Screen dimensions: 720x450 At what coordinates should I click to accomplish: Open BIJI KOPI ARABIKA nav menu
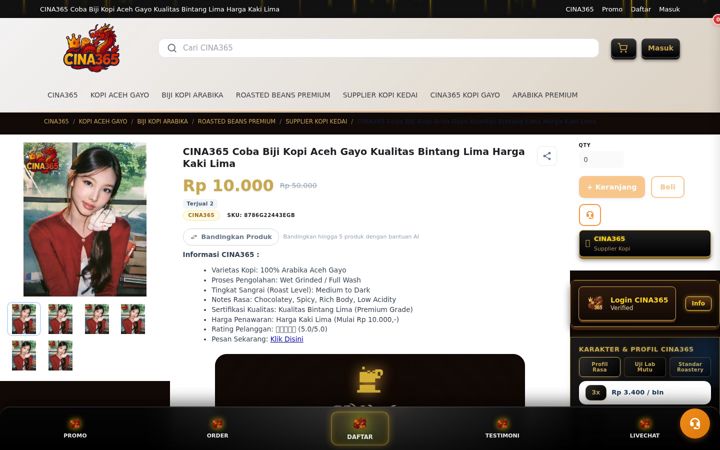[192, 95]
